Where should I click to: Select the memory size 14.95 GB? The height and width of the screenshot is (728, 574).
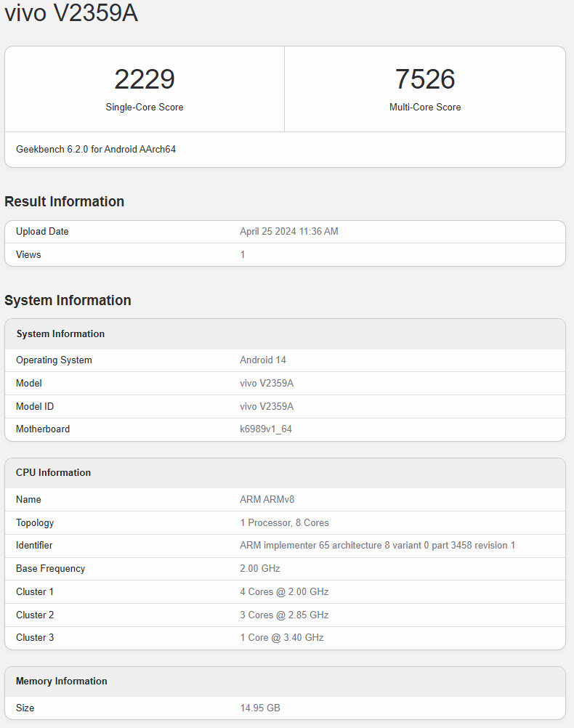(259, 708)
